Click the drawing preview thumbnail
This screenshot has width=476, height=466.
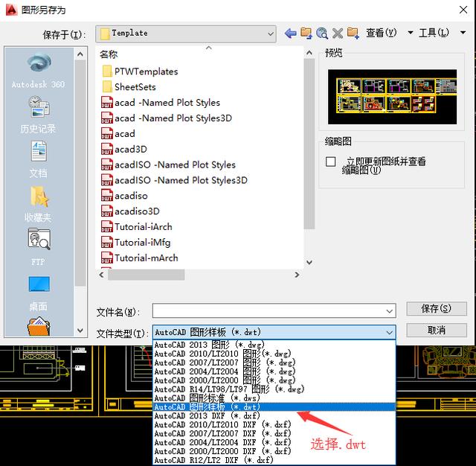[392, 97]
